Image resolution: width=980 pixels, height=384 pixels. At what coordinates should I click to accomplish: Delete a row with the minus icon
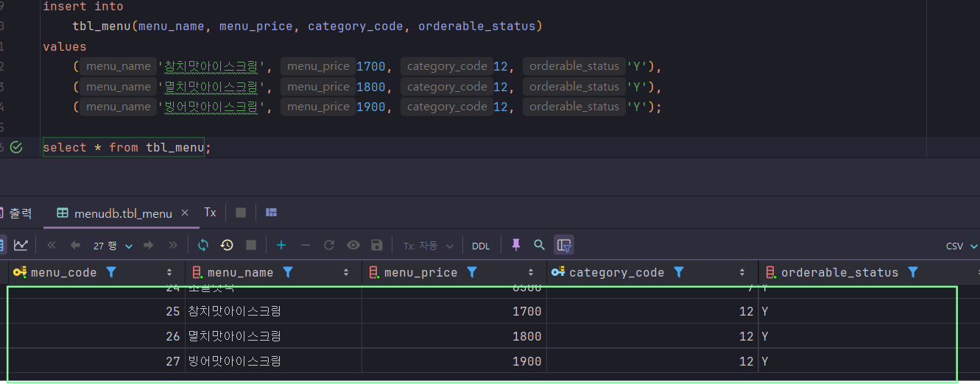tap(306, 245)
